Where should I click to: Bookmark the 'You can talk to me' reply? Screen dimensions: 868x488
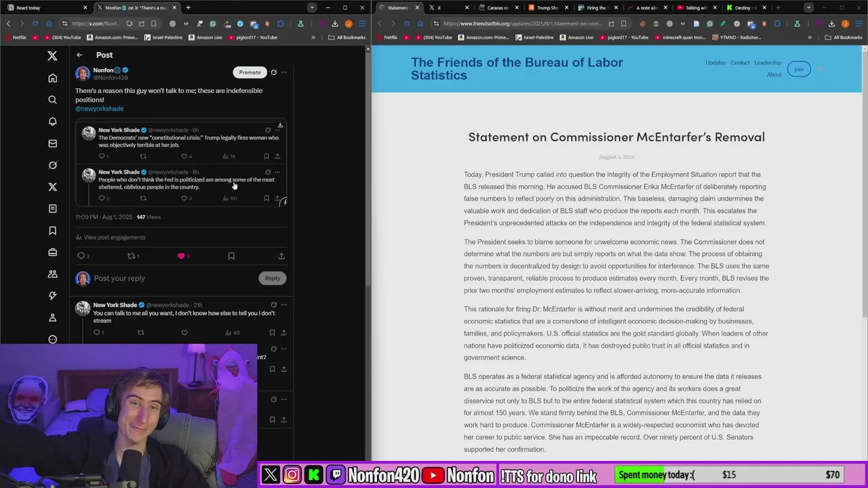tap(272, 333)
